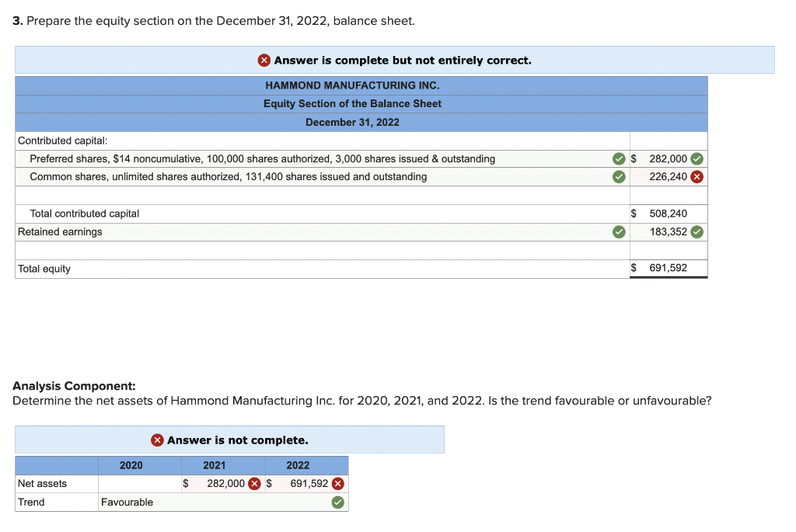Click red X beside 2021 net assets 282,000
This screenshot has height=532, width=796.
[x=255, y=484]
